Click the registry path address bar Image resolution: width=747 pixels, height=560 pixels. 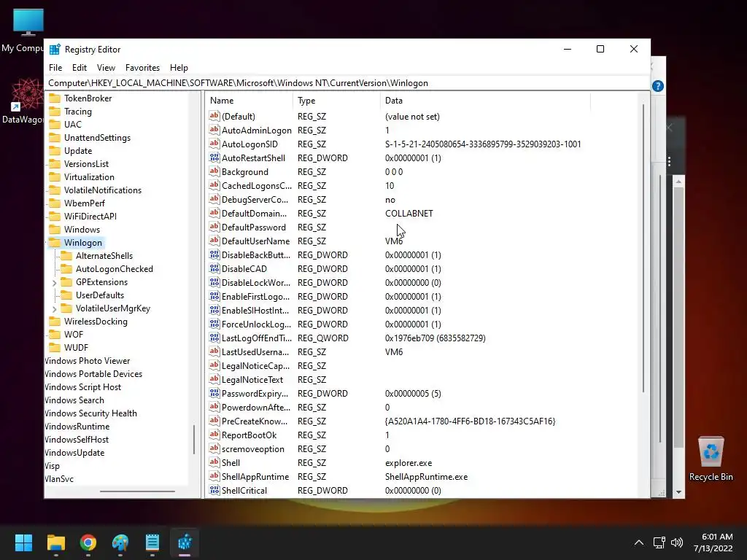pyautogui.click(x=347, y=83)
